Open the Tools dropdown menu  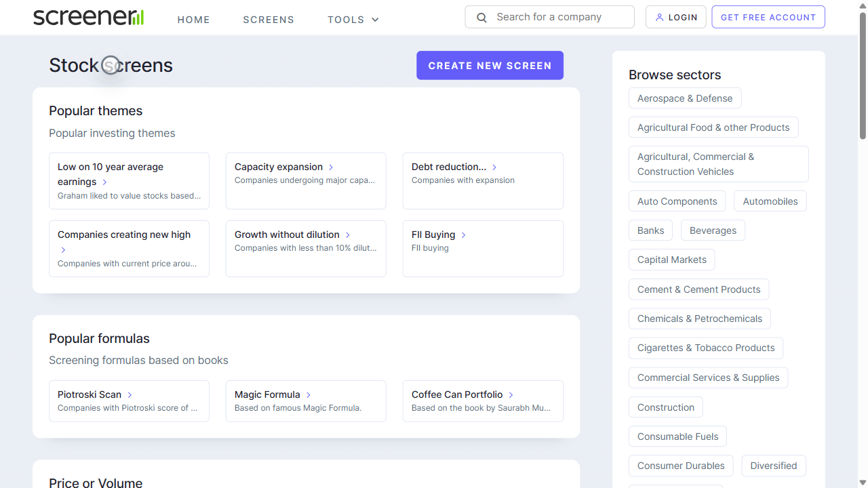point(353,20)
